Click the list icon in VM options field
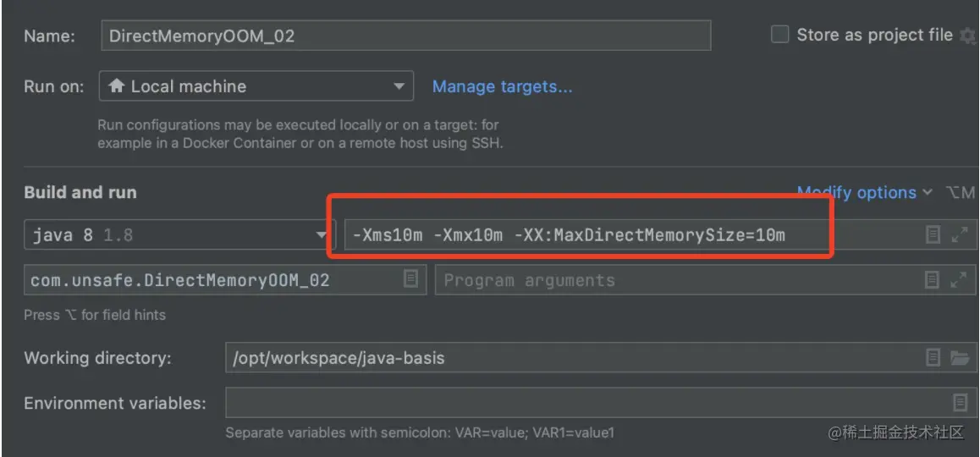Image resolution: width=980 pixels, height=457 pixels. click(933, 235)
